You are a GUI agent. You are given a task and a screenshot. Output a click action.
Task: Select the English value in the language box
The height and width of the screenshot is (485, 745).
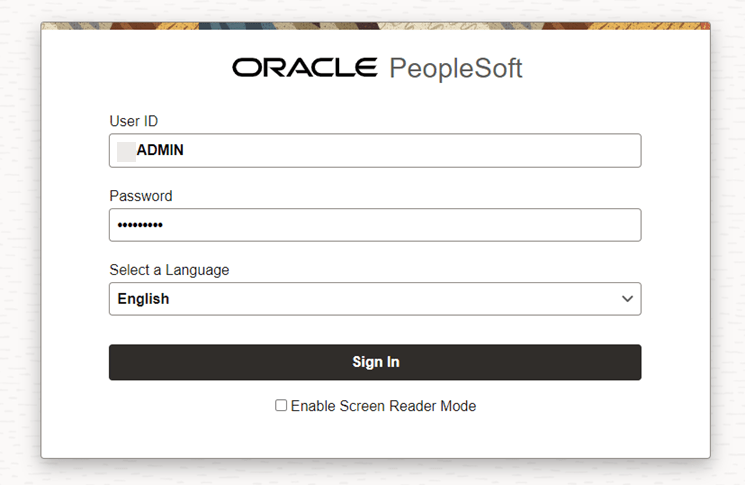[x=143, y=299]
